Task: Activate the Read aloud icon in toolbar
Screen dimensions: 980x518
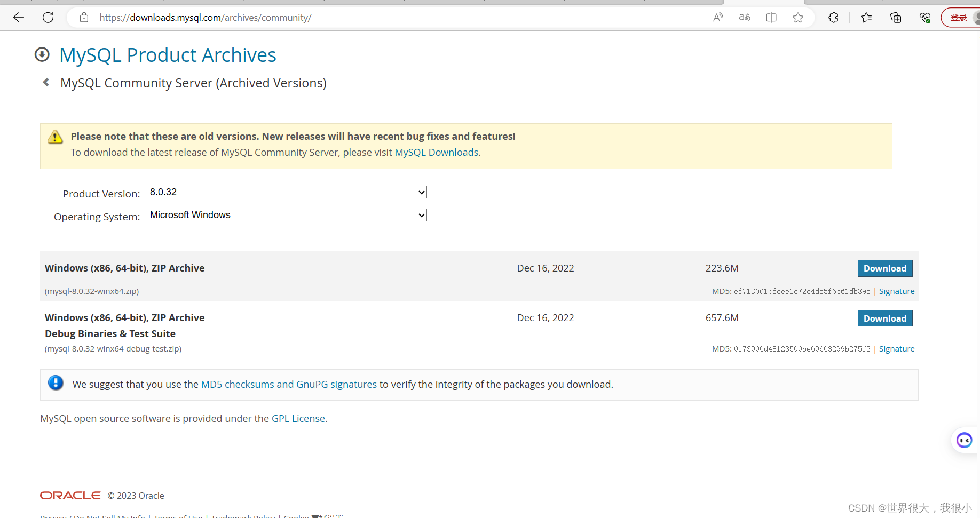Action: click(718, 17)
